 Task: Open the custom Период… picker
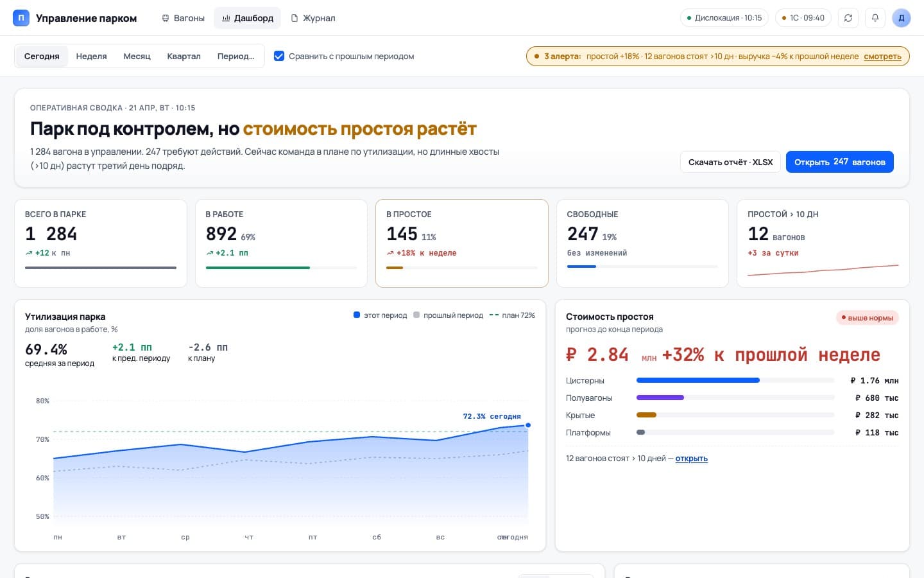point(236,57)
